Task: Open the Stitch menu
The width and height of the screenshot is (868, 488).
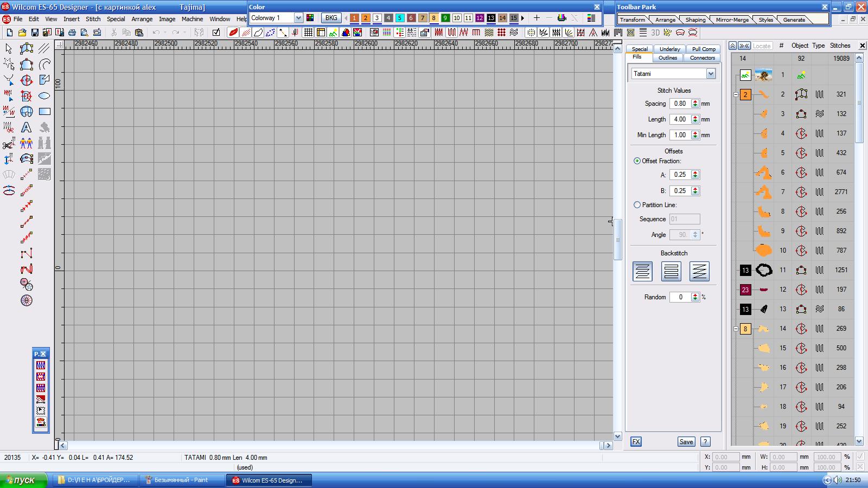Action: coord(93,19)
